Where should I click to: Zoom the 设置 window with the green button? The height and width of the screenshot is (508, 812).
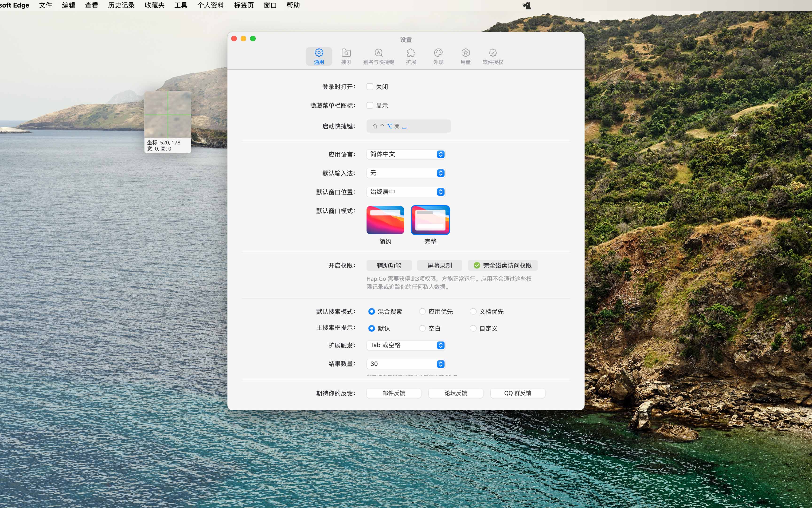tap(253, 39)
